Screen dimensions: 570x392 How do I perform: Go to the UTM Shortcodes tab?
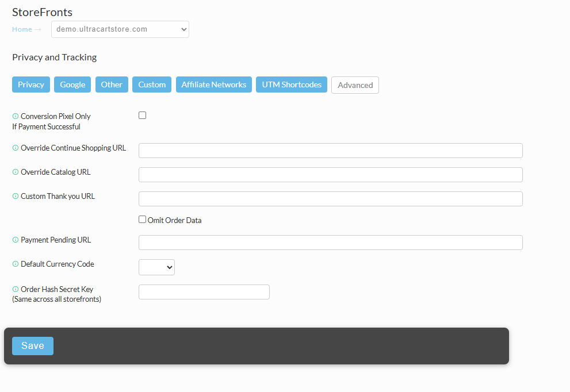[292, 84]
